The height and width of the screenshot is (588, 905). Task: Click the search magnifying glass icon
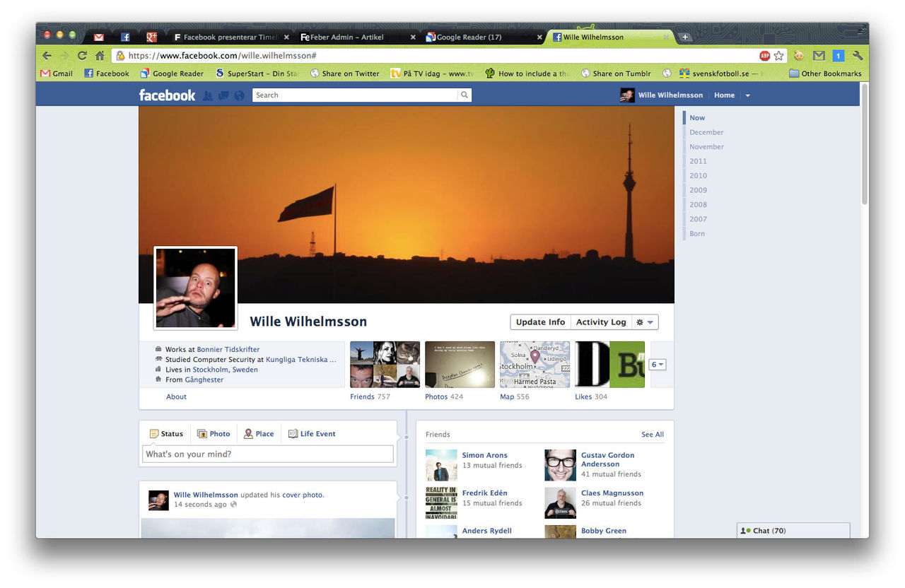coord(464,94)
